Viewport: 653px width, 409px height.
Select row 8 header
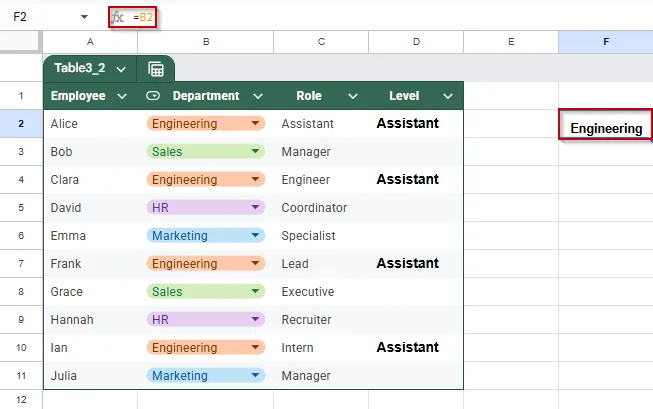pyautogui.click(x=21, y=292)
